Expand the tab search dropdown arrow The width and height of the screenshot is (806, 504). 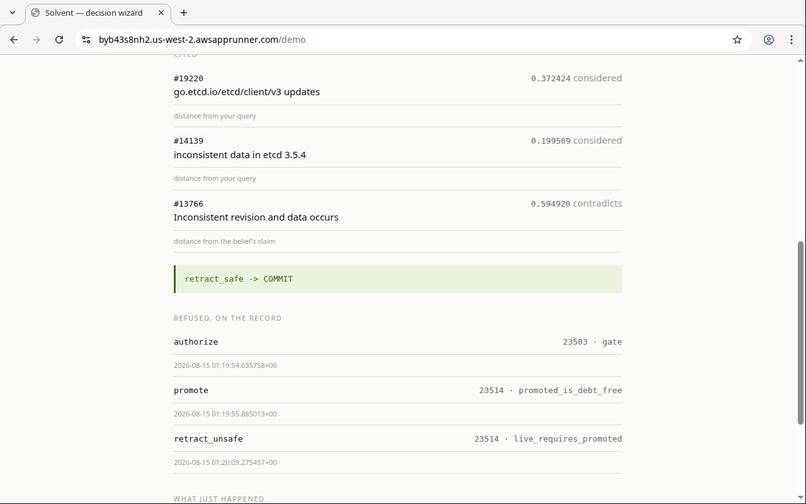[x=13, y=13]
